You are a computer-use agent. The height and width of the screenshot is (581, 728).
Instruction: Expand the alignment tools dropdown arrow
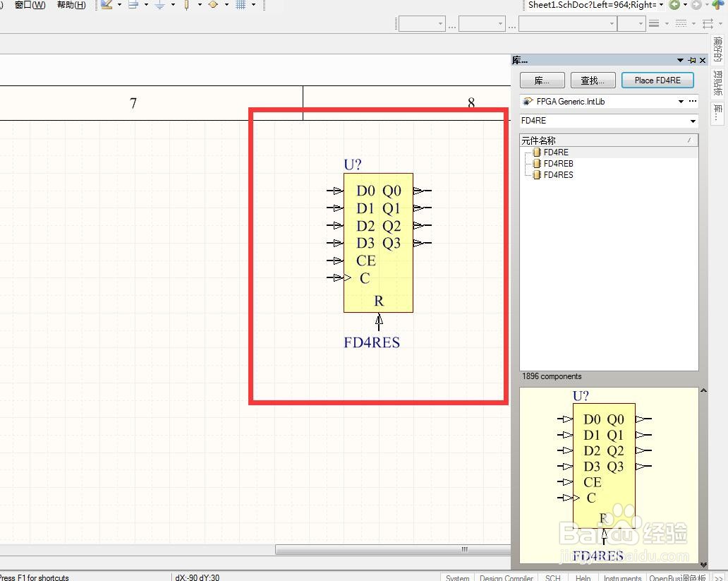point(146,5)
